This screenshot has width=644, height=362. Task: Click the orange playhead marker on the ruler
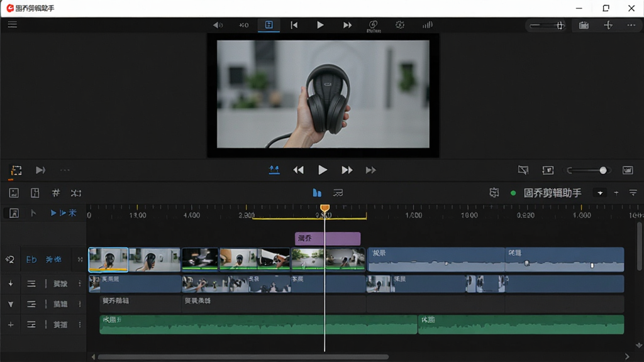[325, 208]
